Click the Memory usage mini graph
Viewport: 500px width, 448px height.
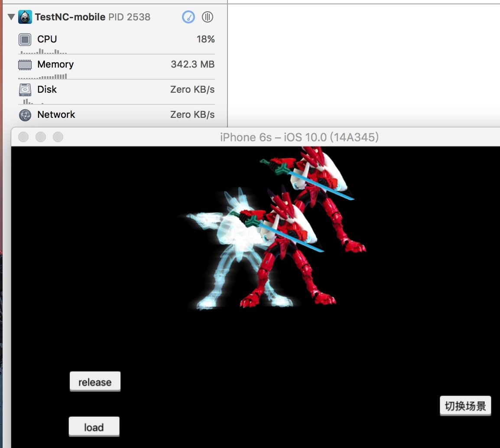pos(42,76)
